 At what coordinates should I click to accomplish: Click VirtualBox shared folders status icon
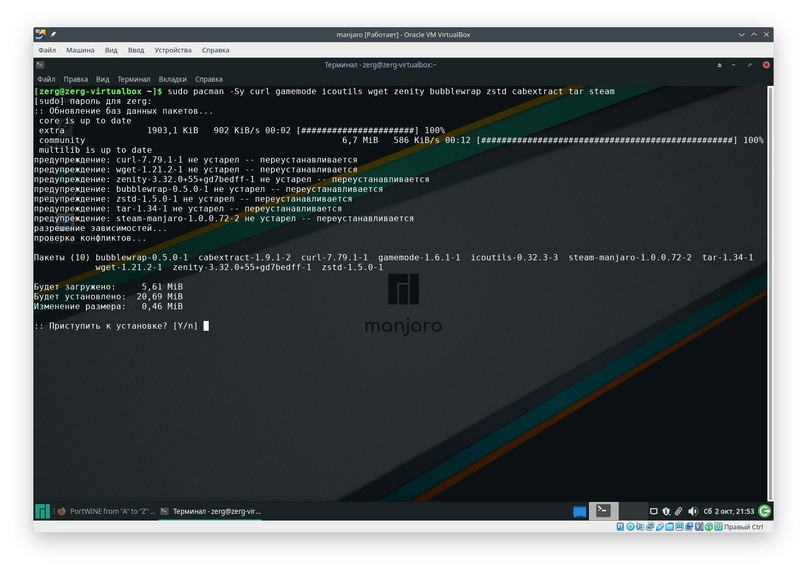coord(670,527)
